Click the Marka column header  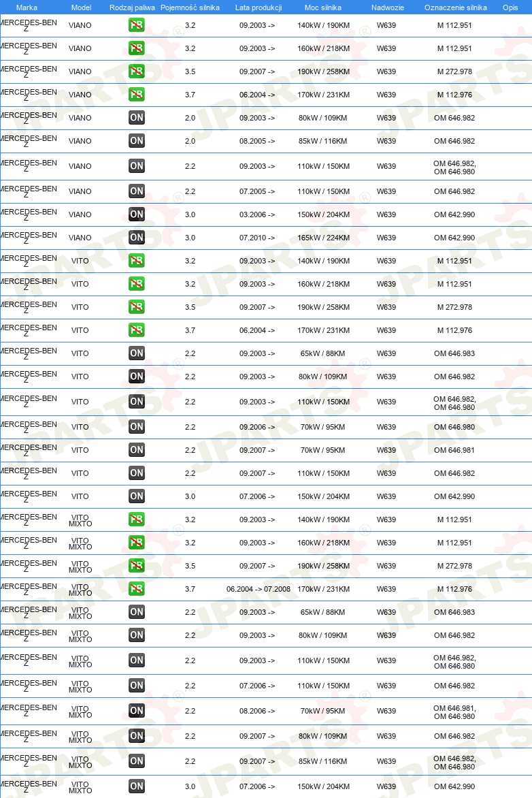point(27,7)
